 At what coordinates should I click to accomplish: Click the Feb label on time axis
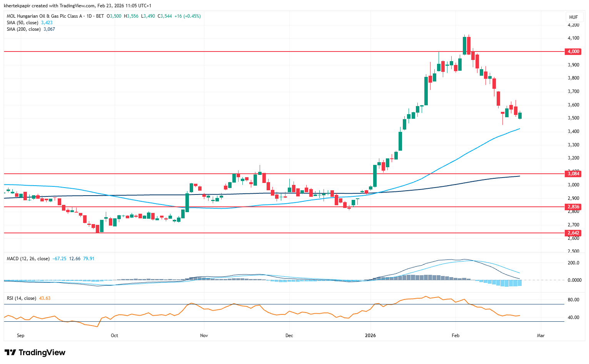tap(456, 336)
